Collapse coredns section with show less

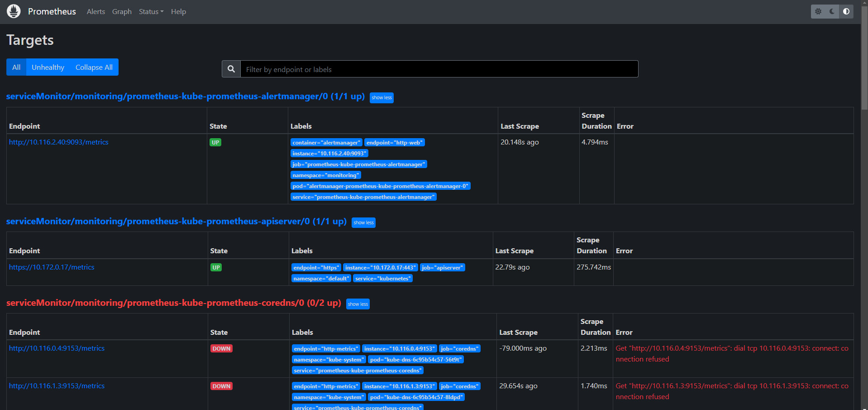point(358,304)
